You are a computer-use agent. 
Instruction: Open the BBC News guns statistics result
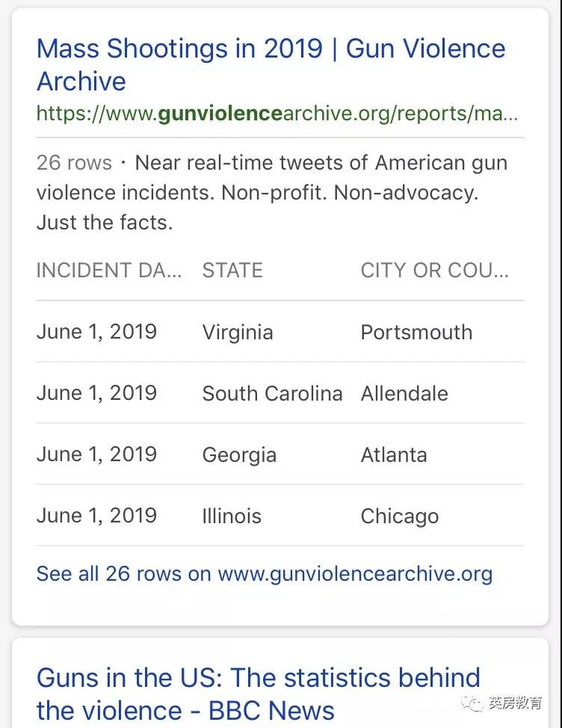(x=259, y=693)
